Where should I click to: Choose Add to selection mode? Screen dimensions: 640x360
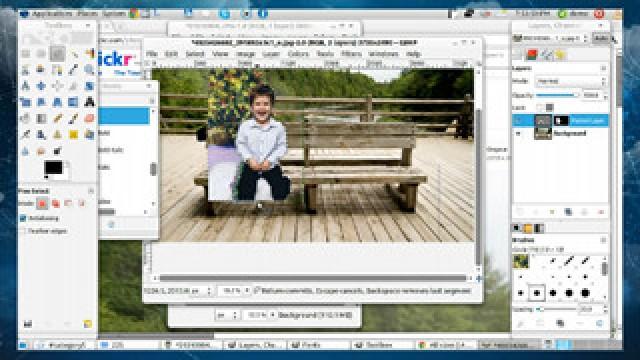coord(56,203)
